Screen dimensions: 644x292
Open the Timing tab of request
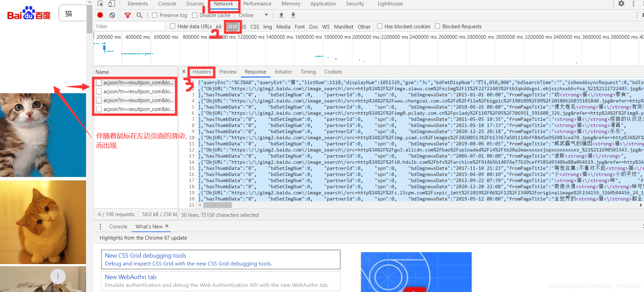click(308, 72)
